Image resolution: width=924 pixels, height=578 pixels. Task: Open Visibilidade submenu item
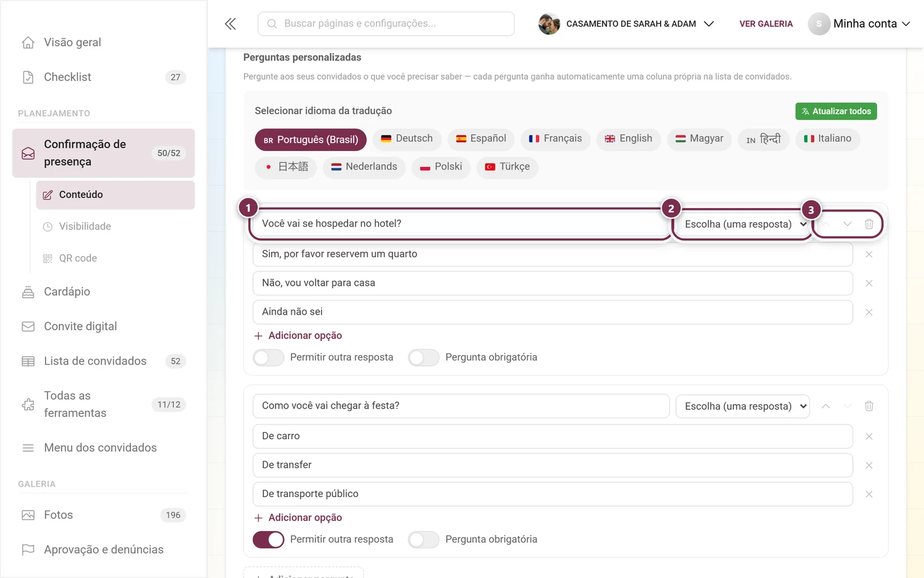(116, 226)
